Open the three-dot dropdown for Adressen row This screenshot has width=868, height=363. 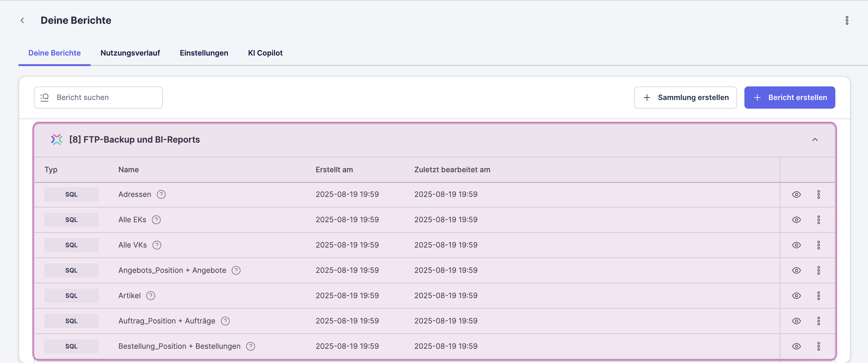818,194
